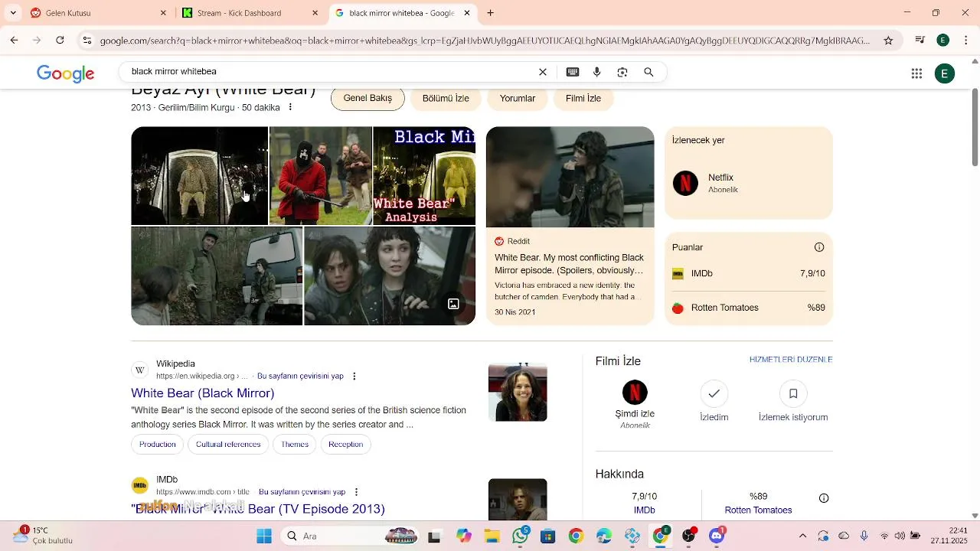Select the Genel Bakış tab
The height and width of the screenshot is (551, 980).
[x=367, y=98]
